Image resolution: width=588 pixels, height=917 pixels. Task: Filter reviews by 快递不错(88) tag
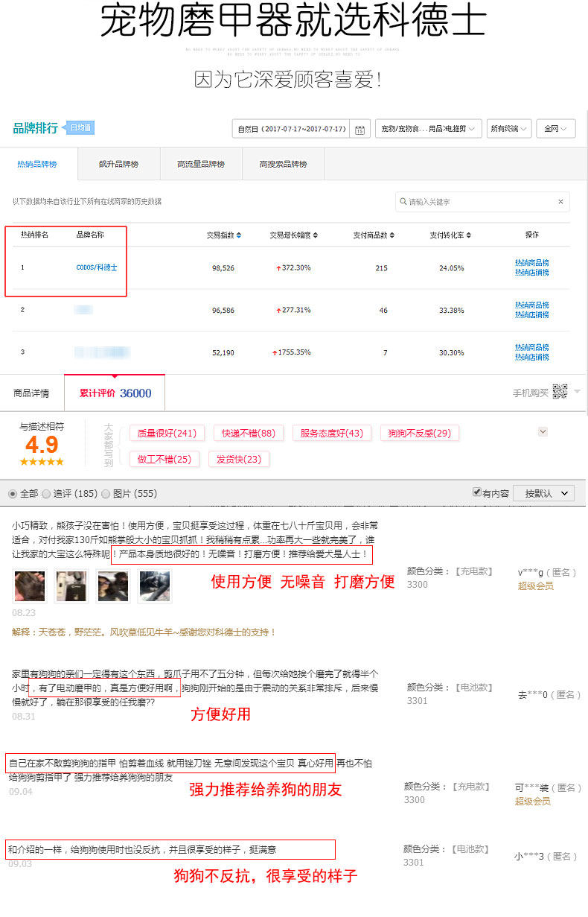coord(249,433)
